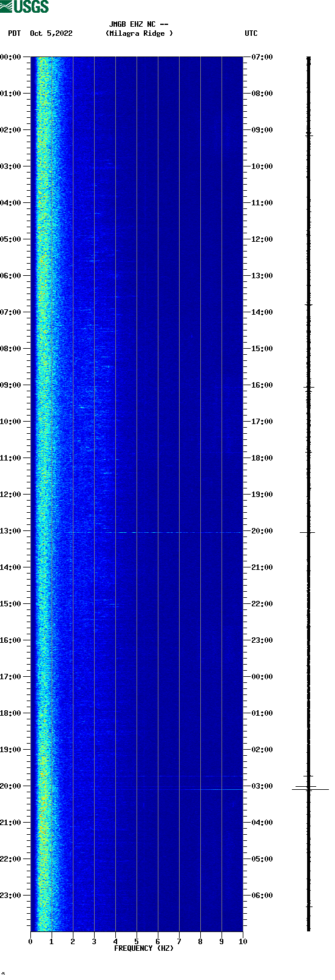Click the 09:00 PDT time label
Image resolution: width=335 pixels, height=980 pixels.
(11, 385)
